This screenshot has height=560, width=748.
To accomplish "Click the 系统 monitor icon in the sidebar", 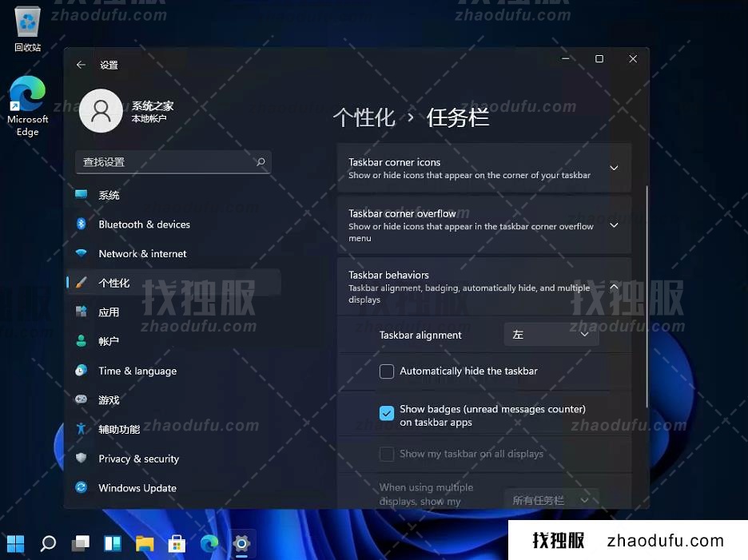I will coord(81,194).
